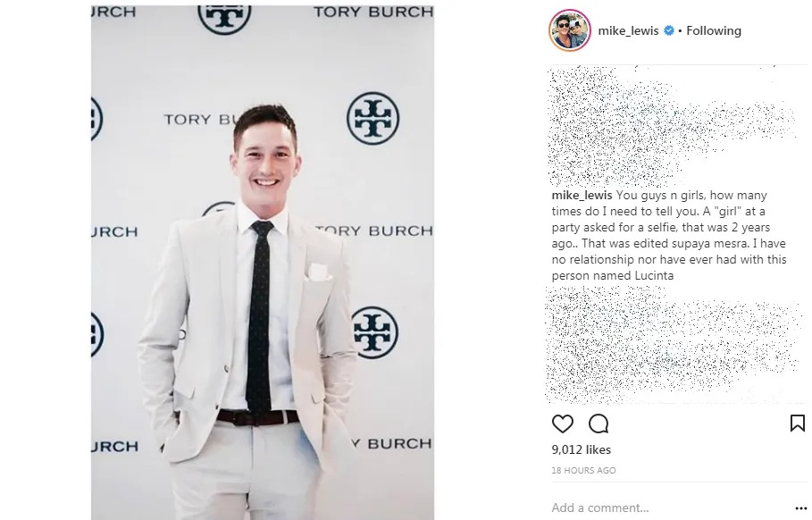Click the blurred comment area above the caption
812x520 pixels.
tap(671, 126)
